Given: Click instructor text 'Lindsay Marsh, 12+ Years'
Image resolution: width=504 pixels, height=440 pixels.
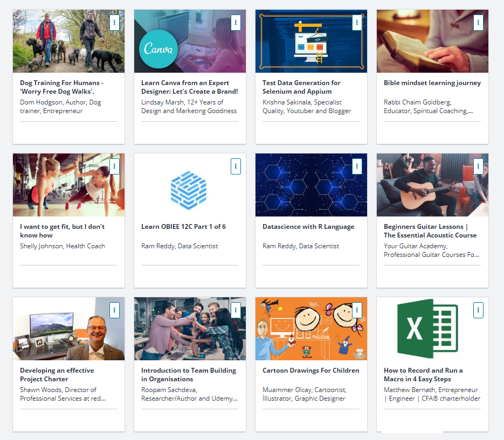Looking at the screenshot, I should tap(189, 107).
